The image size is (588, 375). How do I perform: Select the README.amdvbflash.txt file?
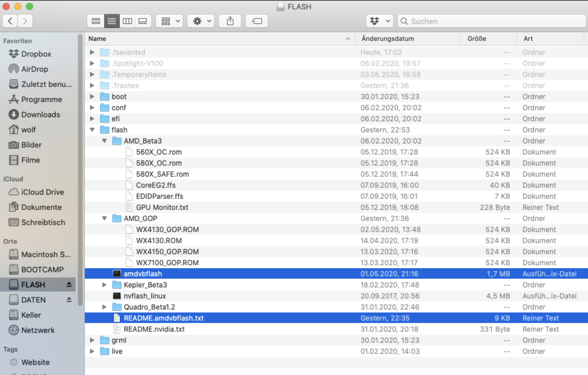point(336,318)
